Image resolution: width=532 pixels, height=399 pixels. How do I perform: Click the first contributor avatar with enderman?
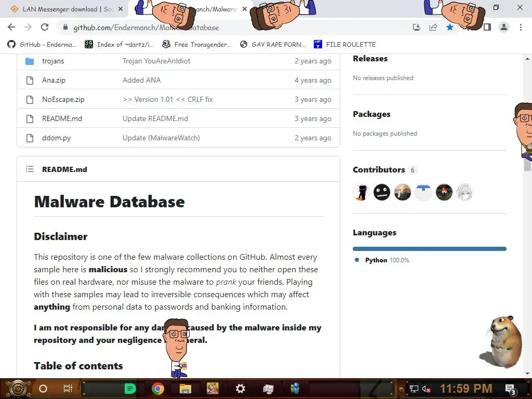(361, 192)
